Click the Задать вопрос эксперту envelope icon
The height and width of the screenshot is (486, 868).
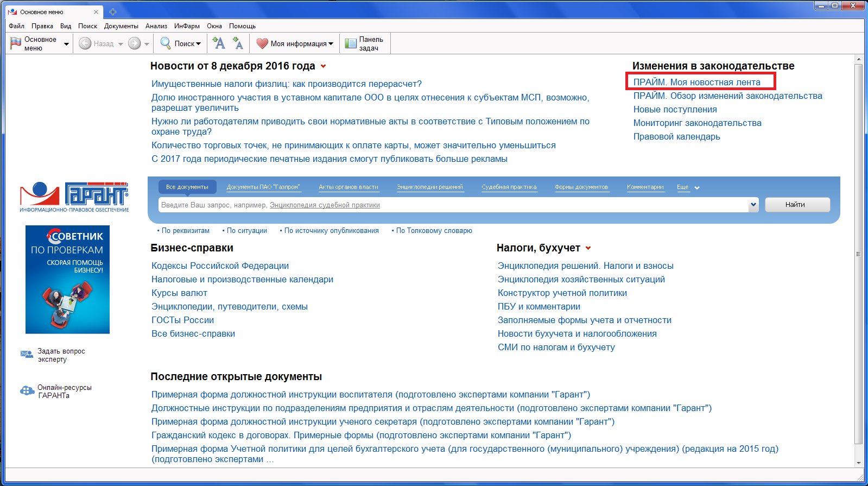pyautogui.click(x=27, y=355)
